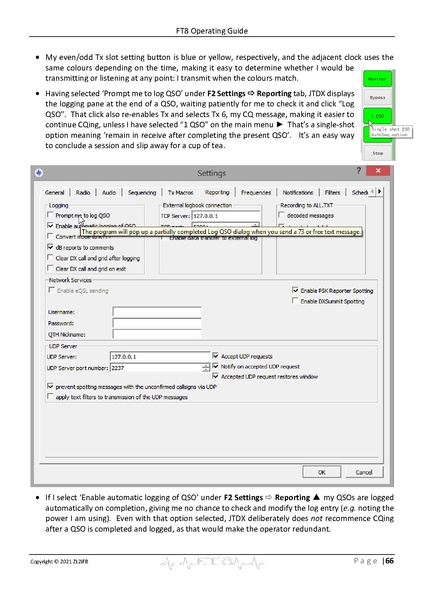Click the Cancel button
The width and height of the screenshot is (424, 600).
point(364,472)
